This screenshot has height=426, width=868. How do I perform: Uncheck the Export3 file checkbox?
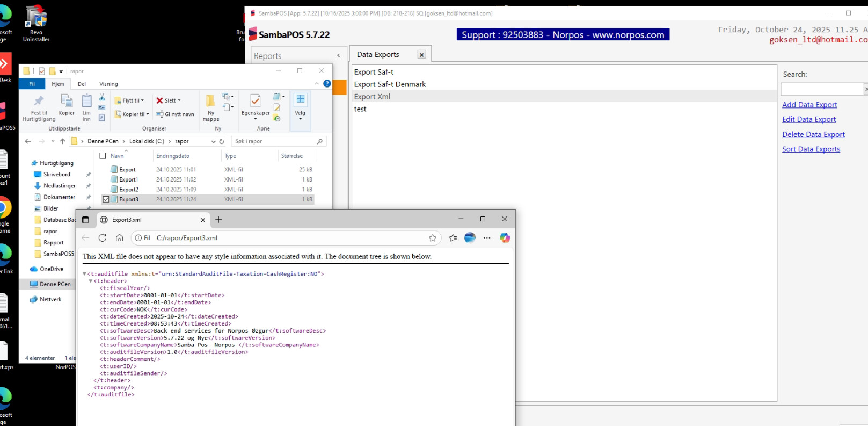tap(106, 199)
